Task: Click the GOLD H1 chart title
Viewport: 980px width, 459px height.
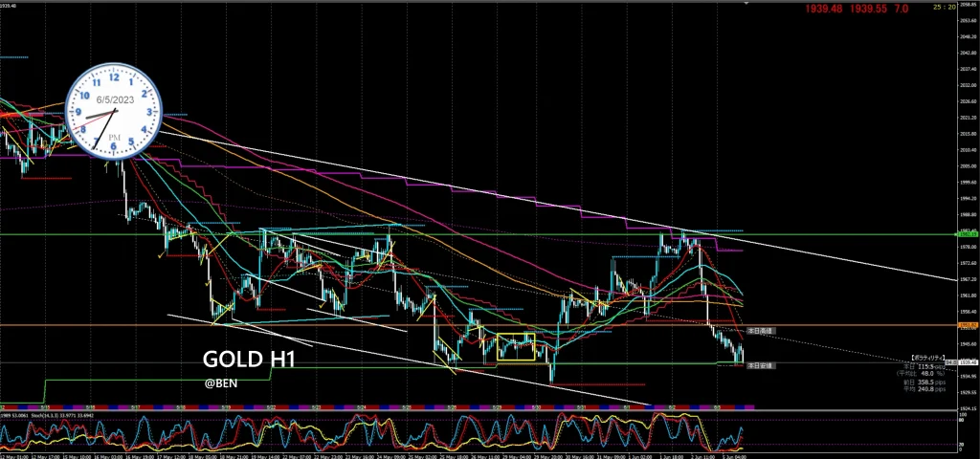Action: pos(247,361)
